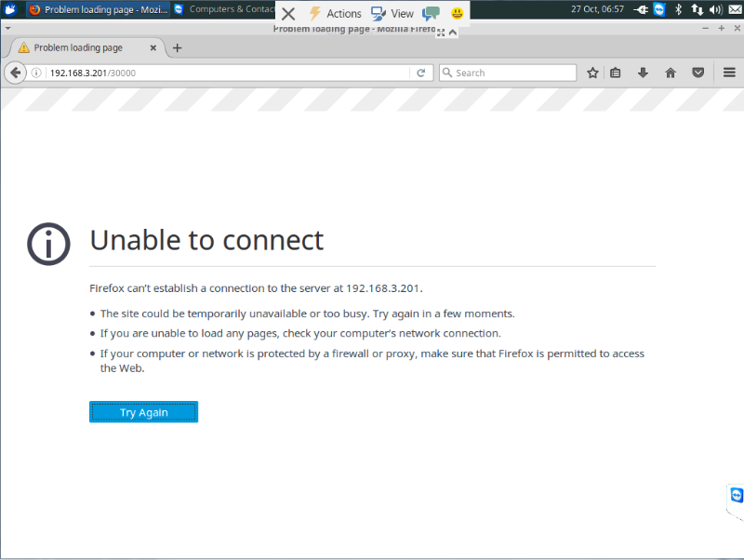Go to the Firefox home page icon
Image resolution: width=744 pixels, height=560 pixels.
point(671,73)
